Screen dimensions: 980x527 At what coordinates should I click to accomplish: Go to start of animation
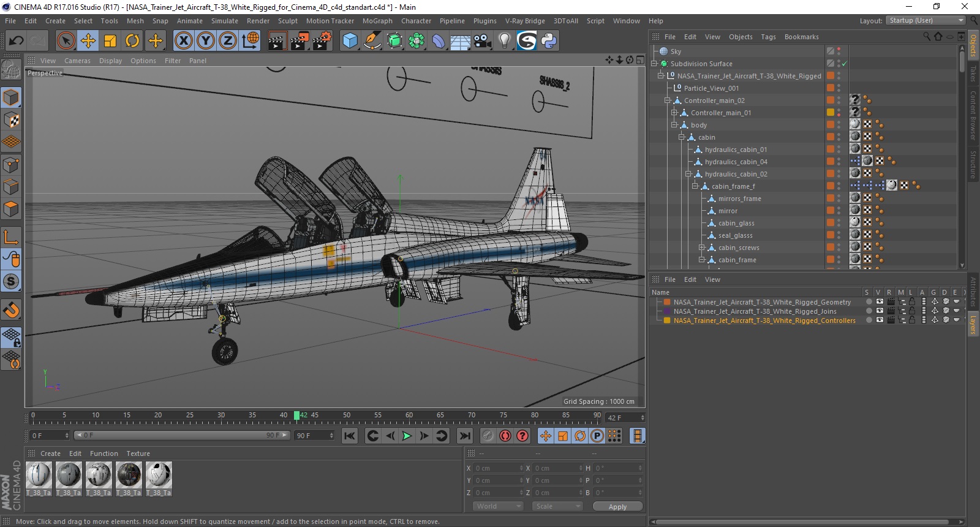(x=349, y=436)
